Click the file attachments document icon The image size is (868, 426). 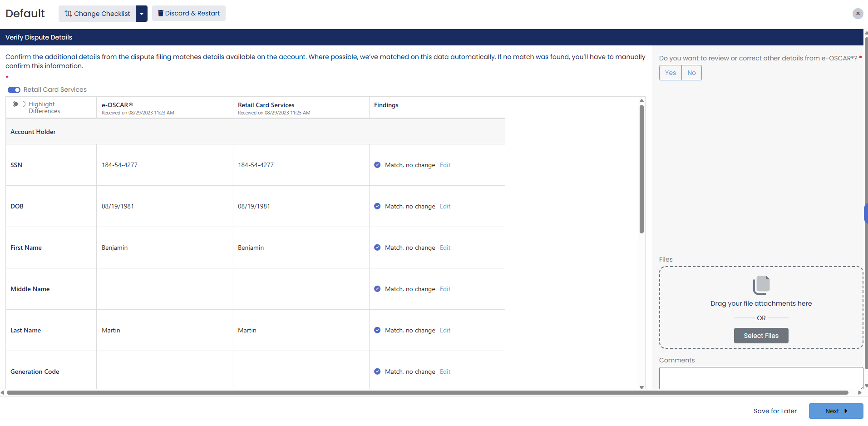click(x=761, y=285)
